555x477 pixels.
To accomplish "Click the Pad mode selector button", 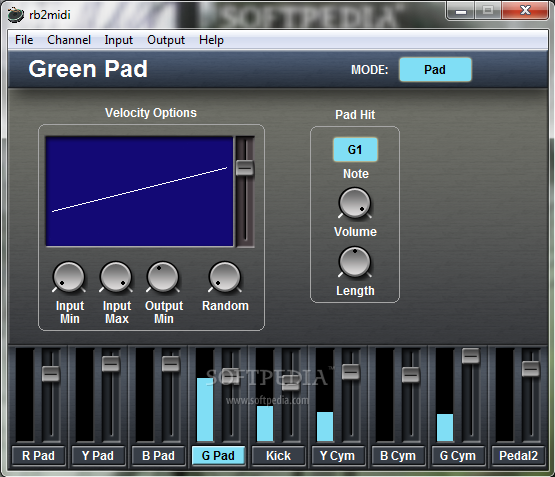I will (x=435, y=70).
